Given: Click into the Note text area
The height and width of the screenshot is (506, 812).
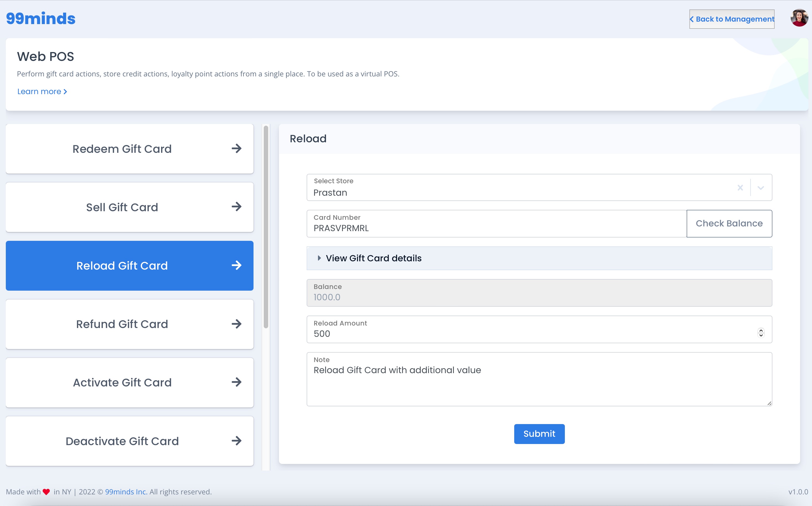Looking at the screenshot, I should 539,379.
